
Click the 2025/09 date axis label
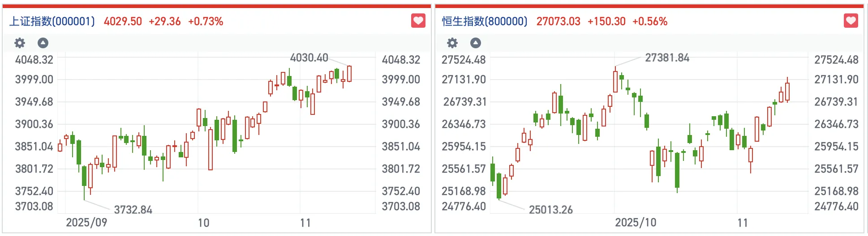pyautogui.click(x=86, y=223)
